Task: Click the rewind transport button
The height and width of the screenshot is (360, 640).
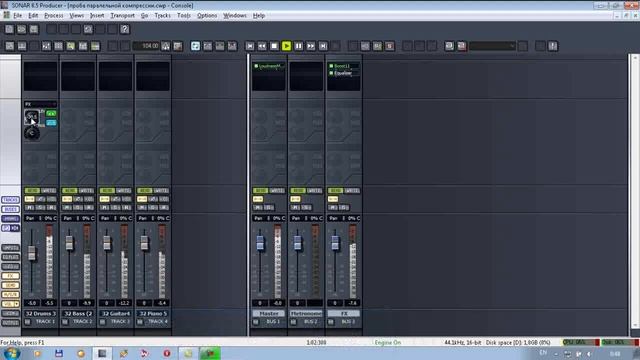Action: click(x=262, y=46)
